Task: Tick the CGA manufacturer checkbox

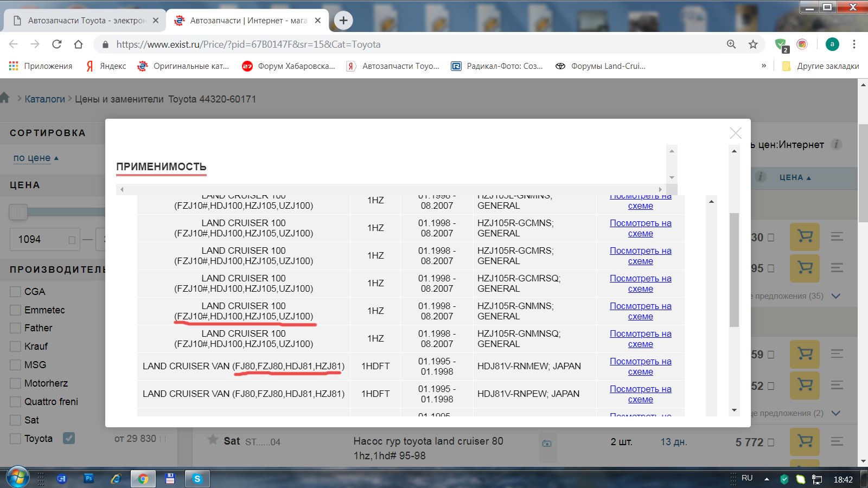Action: (15, 292)
